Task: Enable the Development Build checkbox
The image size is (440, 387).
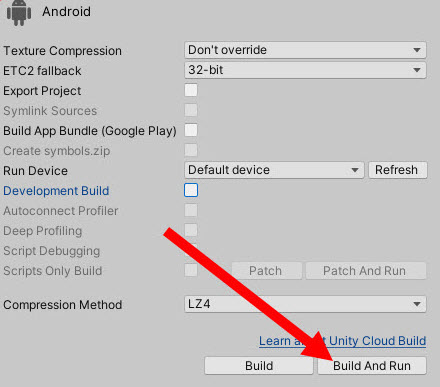Action: point(191,190)
